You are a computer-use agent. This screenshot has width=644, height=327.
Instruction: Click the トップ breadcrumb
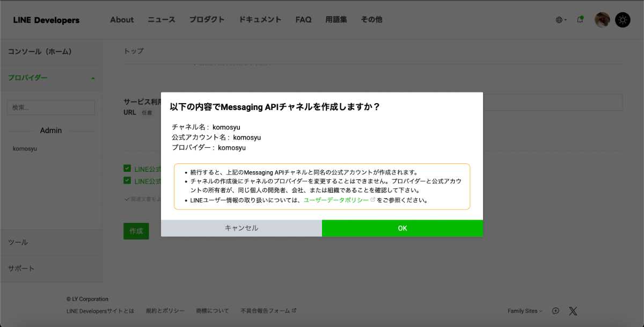[134, 51]
